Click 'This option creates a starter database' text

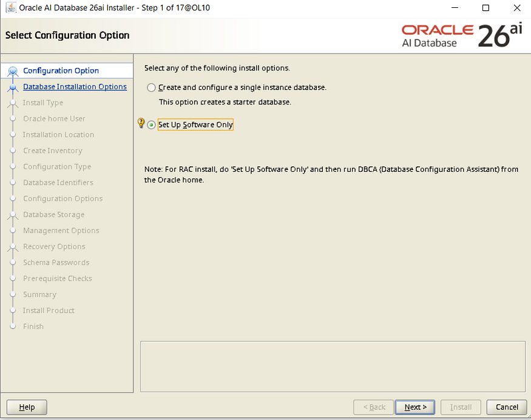pyautogui.click(x=225, y=102)
